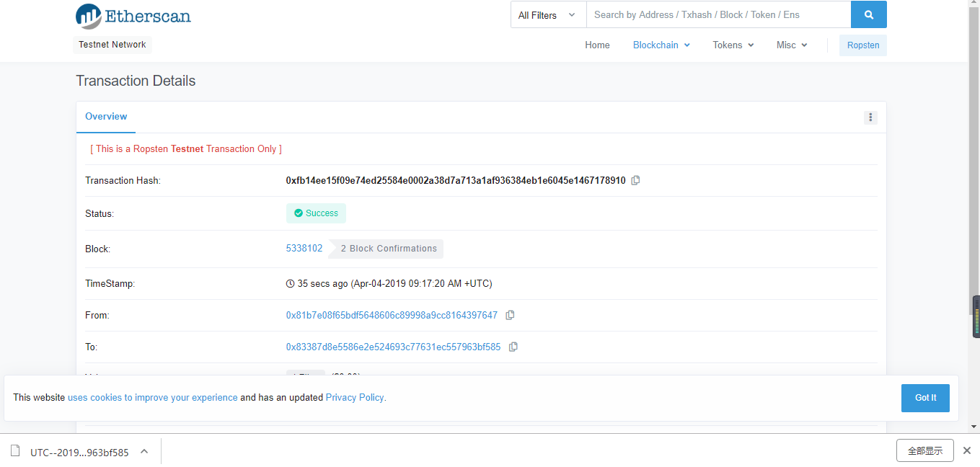The height and width of the screenshot is (467, 980).
Task: Click the scrollbar down arrow
Action: point(976,427)
